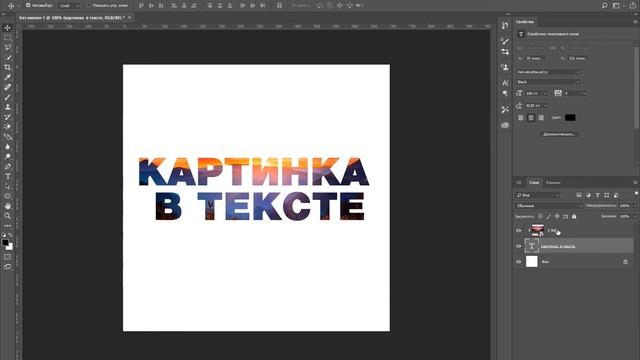Open the Layers panel flyout menu
The width and height of the screenshot is (640, 360).
click(635, 182)
